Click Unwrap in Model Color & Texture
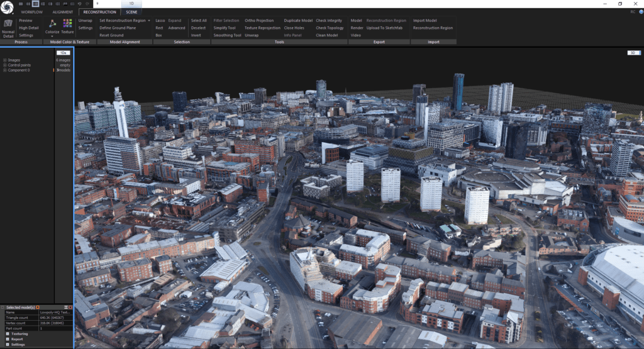This screenshot has height=349, width=644. tap(85, 21)
